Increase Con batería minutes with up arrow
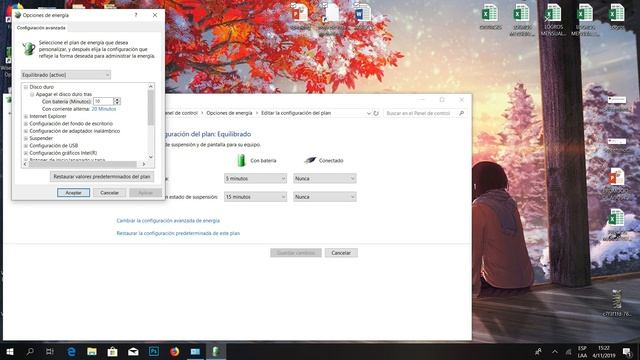 117,99
